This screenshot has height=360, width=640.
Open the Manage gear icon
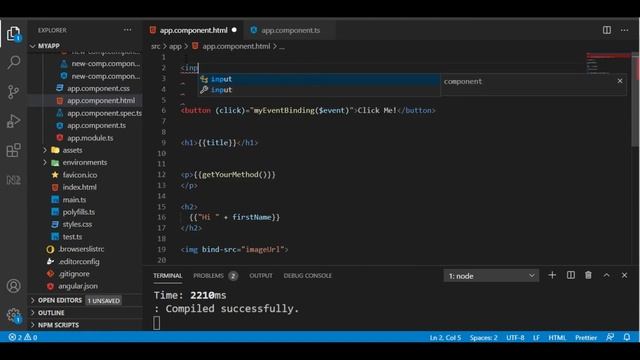(13, 315)
